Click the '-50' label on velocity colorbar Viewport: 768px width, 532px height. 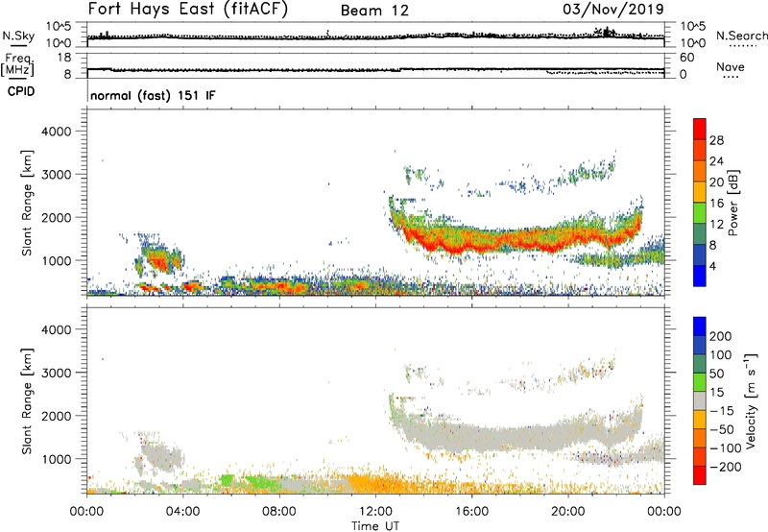pos(722,429)
